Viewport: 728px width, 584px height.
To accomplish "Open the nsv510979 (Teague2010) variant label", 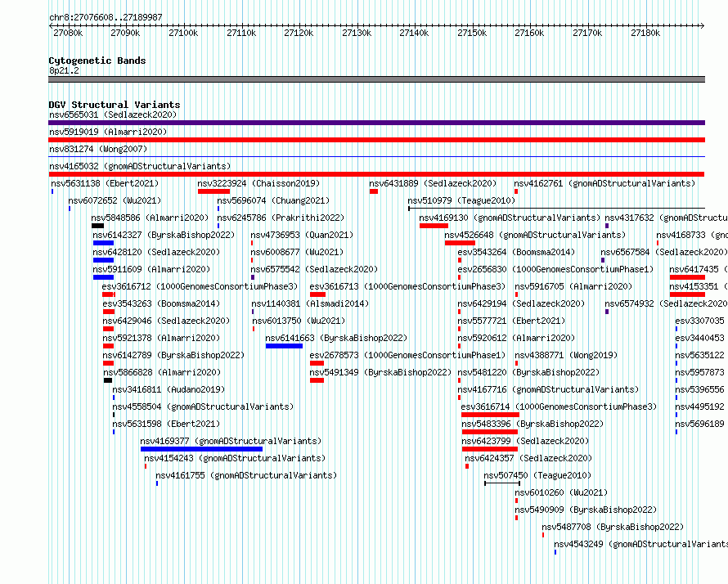I will coord(461,200).
